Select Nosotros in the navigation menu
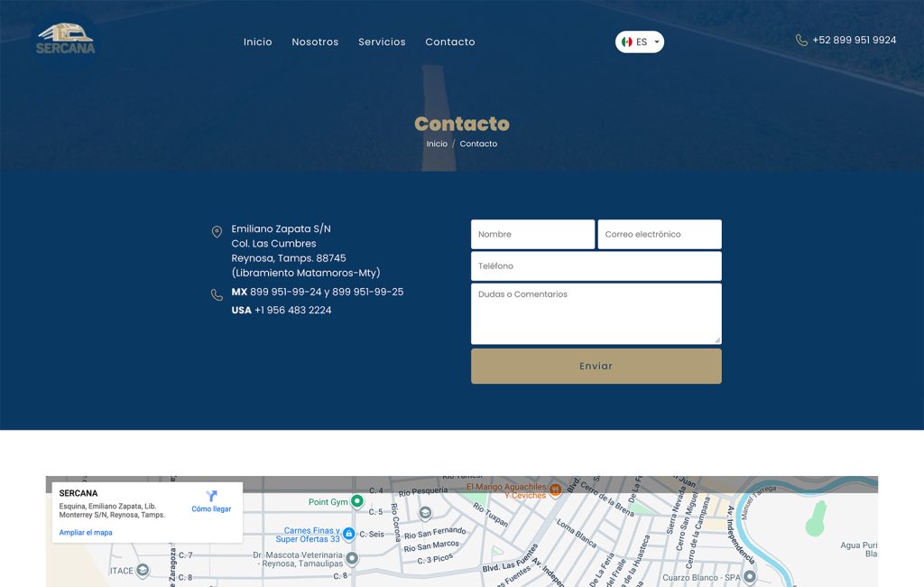The image size is (924, 587). (x=315, y=42)
